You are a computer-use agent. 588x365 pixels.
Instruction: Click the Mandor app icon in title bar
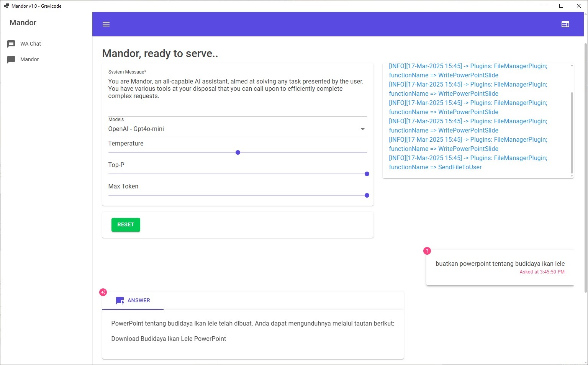pos(6,6)
